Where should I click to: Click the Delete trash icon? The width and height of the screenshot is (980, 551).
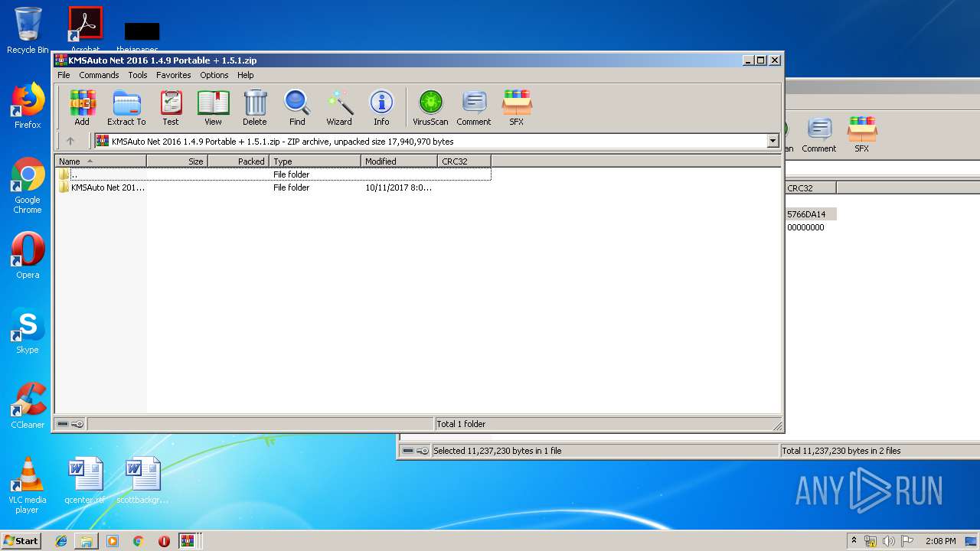click(x=255, y=107)
